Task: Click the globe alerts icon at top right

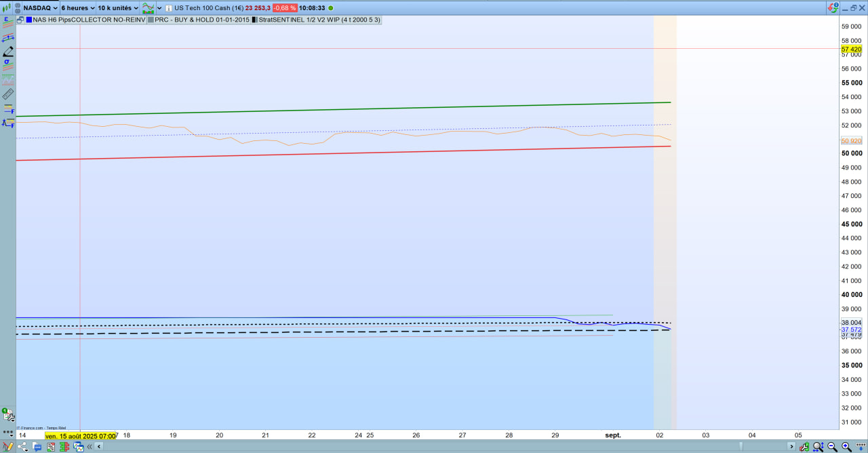Action: pos(833,7)
